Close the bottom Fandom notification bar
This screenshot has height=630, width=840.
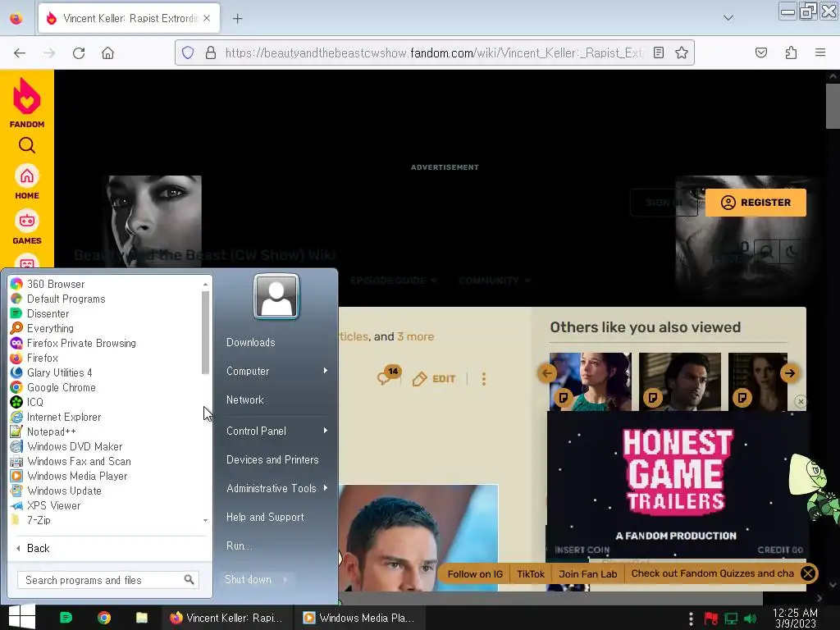pos(808,573)
